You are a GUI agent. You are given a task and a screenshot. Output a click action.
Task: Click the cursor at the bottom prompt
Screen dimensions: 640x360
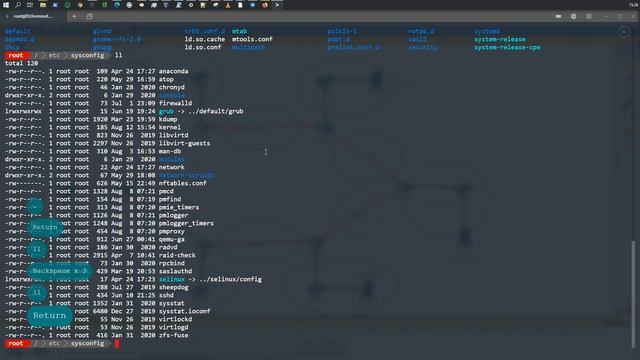point(117,344)
